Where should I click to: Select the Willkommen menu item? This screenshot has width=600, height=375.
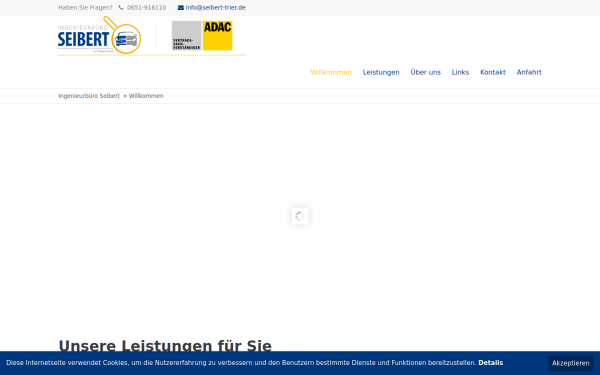coord(331,72)
